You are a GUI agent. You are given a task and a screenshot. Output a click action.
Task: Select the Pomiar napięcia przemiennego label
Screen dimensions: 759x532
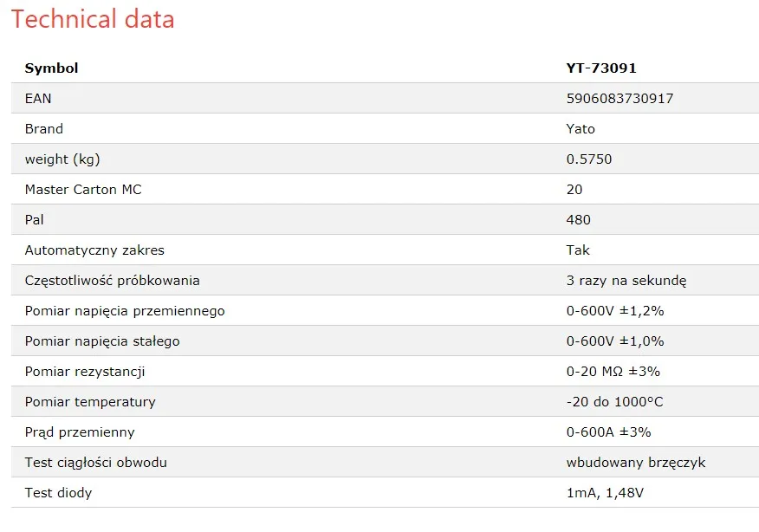125,311
